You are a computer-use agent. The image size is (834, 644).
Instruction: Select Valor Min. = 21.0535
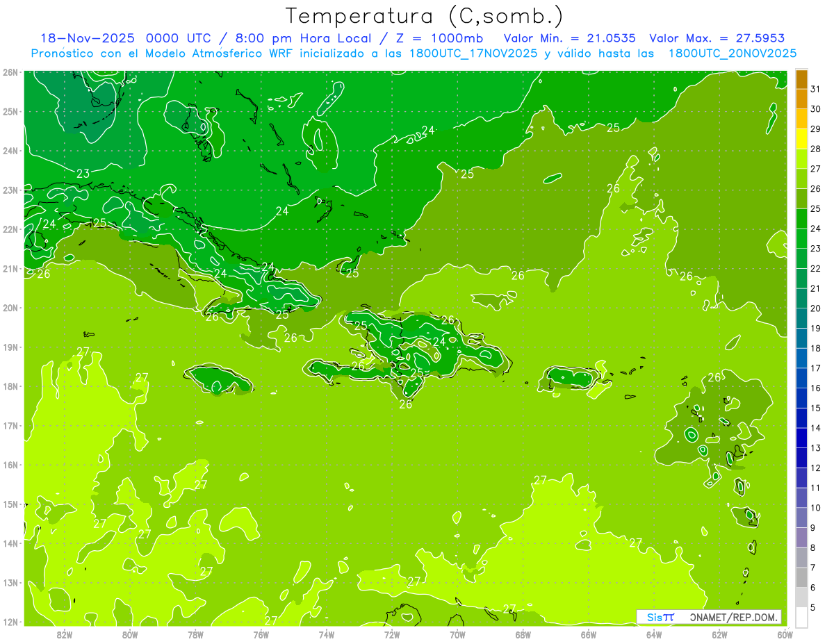(571, 38)
